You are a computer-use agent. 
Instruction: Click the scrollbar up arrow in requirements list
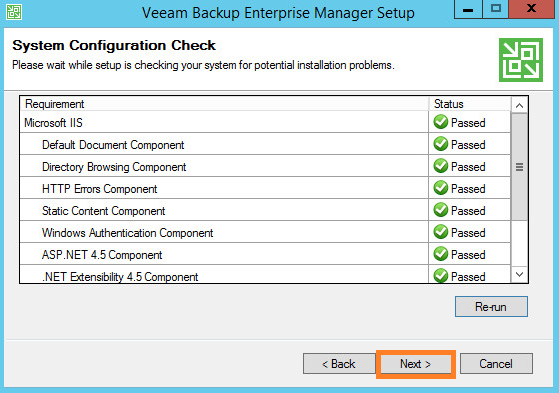(x=519, y=105)
